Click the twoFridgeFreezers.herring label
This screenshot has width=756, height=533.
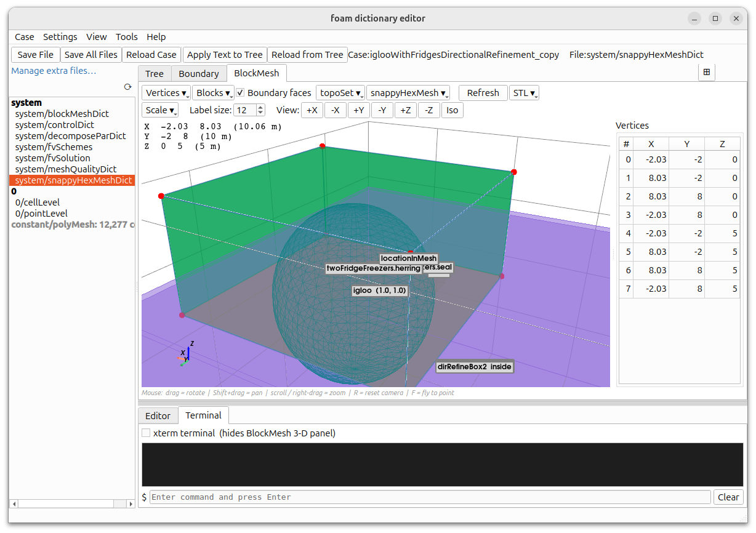(x=374, y=268)
